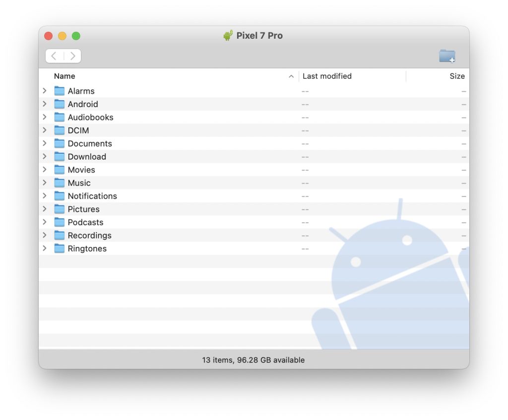
Task: Select the Notifications row name
Action: coord(92,196)
